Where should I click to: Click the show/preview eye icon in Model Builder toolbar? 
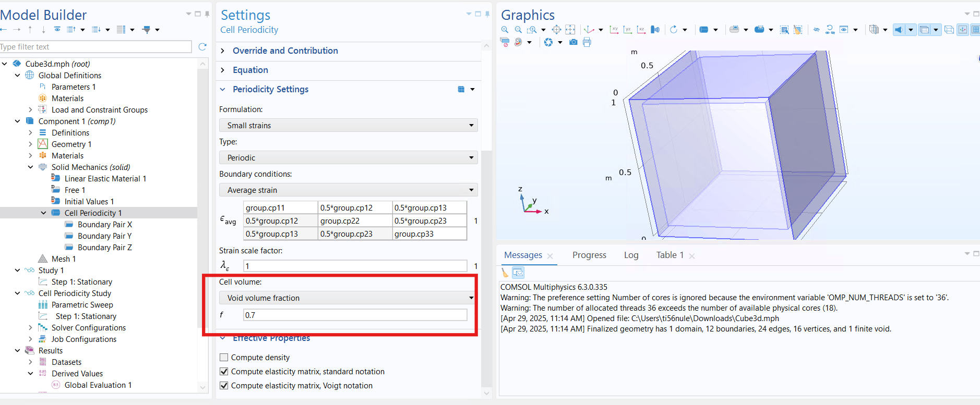click(57, 30)
